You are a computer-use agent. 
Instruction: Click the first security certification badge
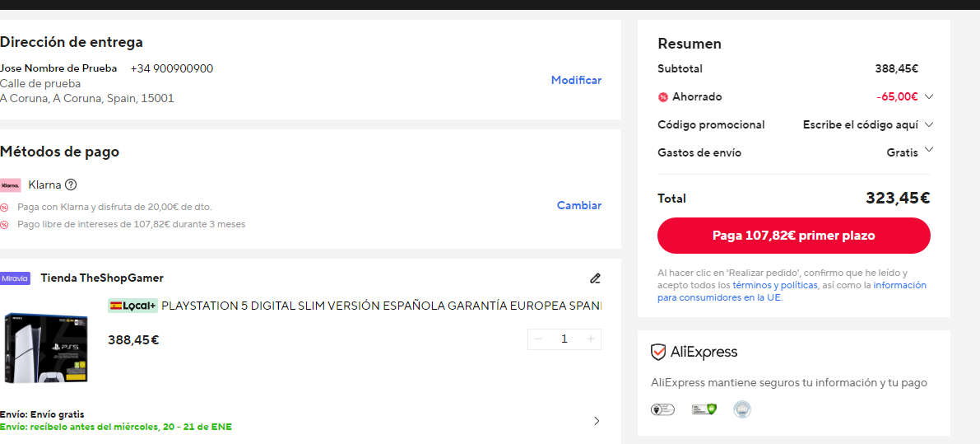(x=662, y=409)
